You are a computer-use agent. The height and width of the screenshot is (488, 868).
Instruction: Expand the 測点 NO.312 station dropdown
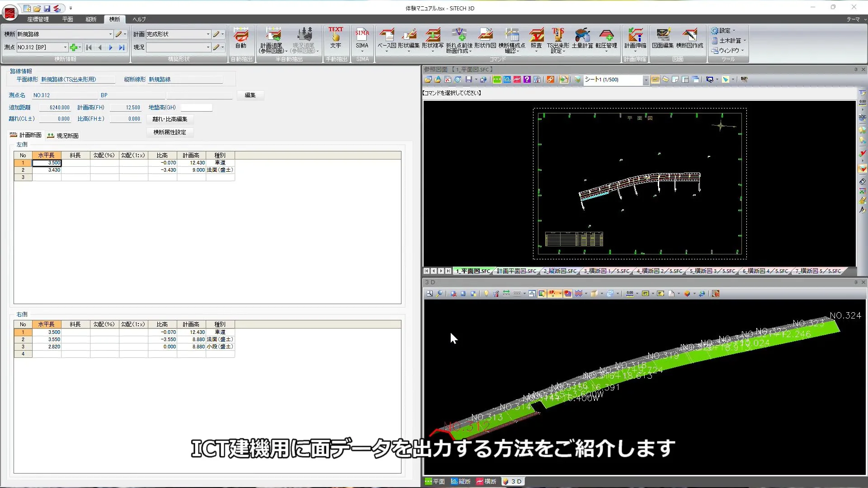click(x=65, y=47)
